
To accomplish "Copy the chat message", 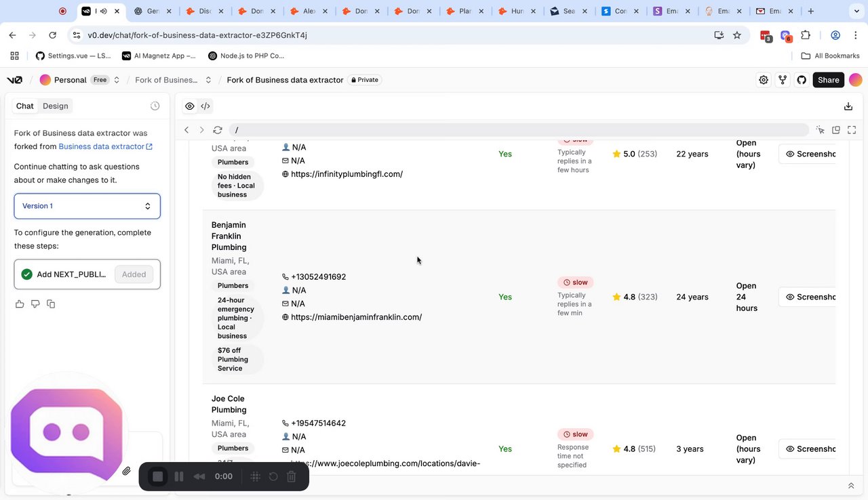I will (51, 304).
